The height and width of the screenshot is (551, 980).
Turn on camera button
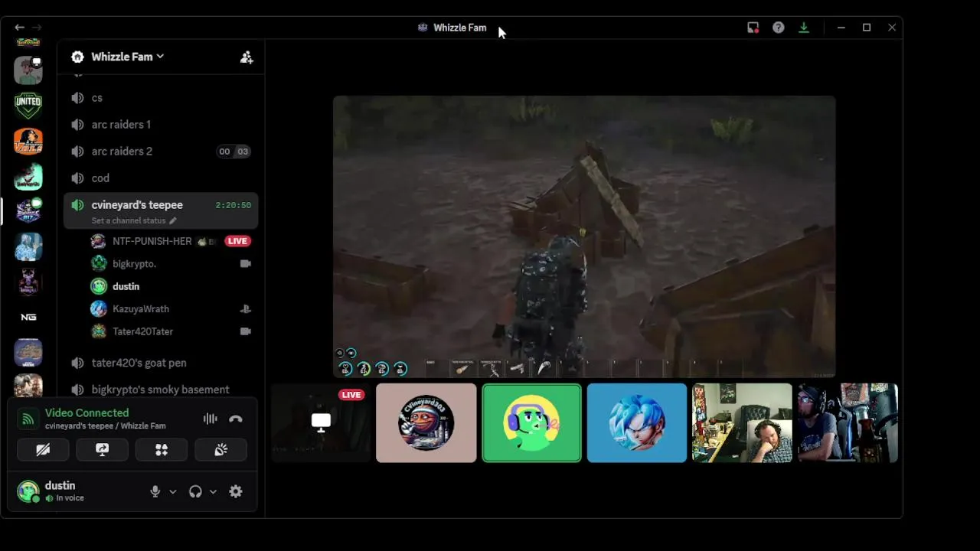tap(43, 450)
